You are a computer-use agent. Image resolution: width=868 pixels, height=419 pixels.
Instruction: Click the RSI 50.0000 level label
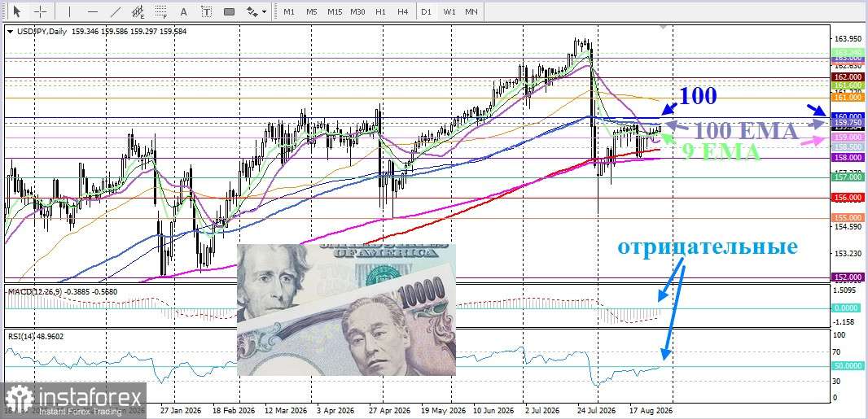[x=848, y=366]
